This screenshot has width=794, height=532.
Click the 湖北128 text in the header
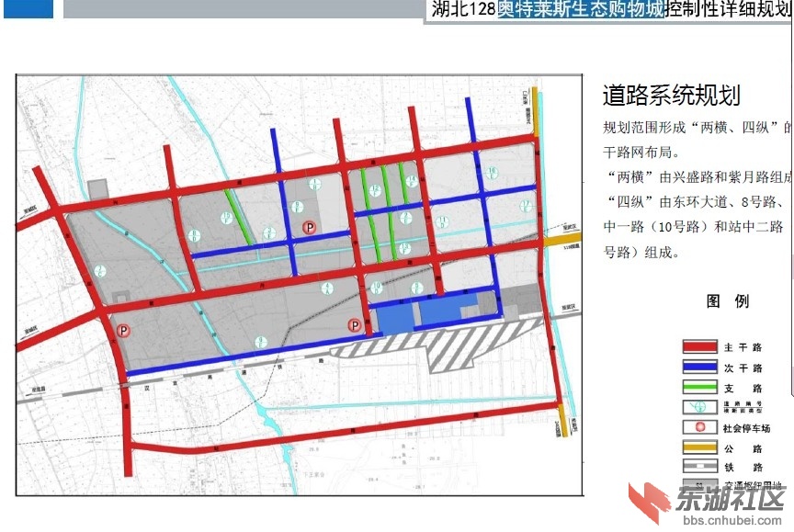click(463, 9)
